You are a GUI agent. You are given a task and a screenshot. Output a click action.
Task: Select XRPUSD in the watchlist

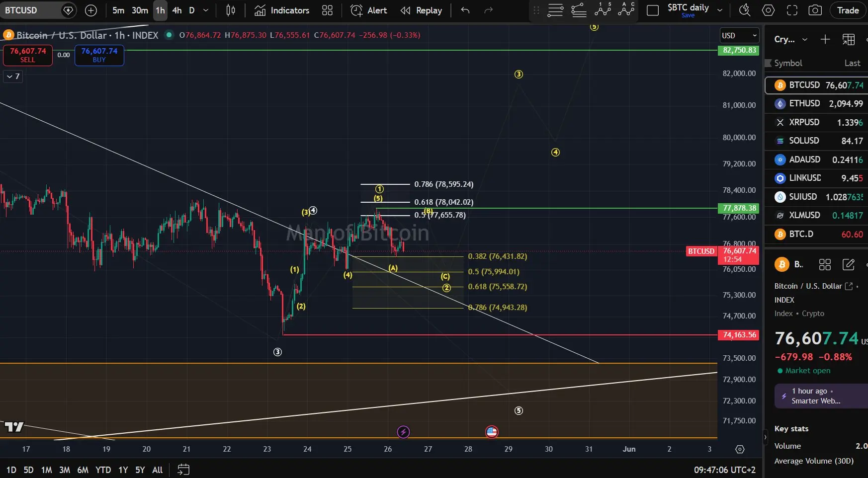point(816,122)
